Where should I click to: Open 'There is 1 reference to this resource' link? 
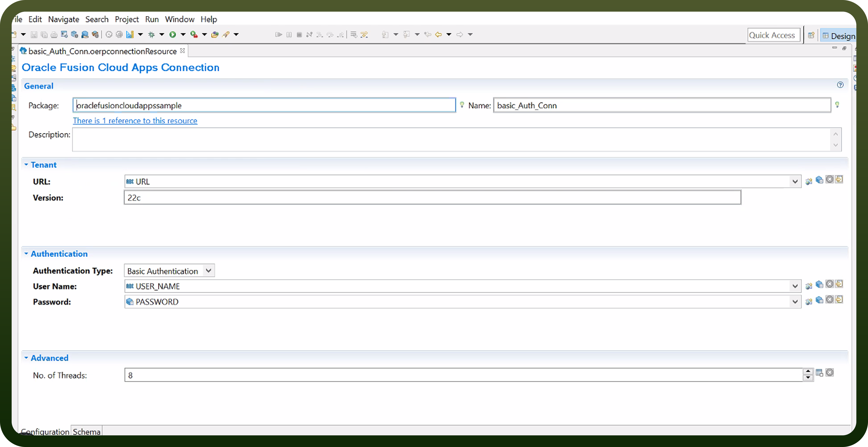135,121
